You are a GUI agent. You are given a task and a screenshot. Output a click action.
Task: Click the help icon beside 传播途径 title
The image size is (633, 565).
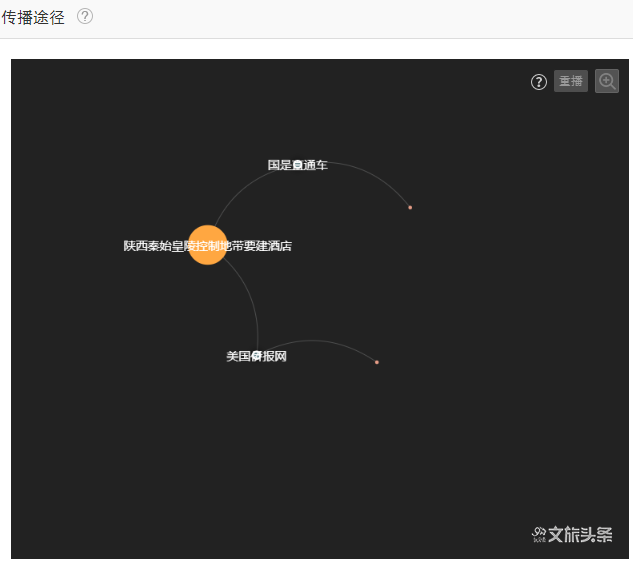[x=85, y=17]
